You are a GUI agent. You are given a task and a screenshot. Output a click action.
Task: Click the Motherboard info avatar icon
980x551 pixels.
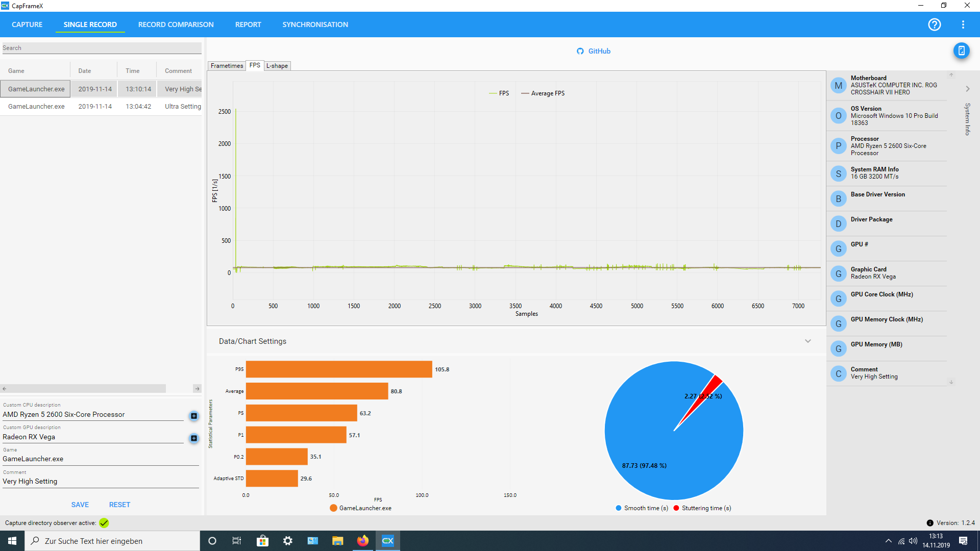(x=838, y=86)
